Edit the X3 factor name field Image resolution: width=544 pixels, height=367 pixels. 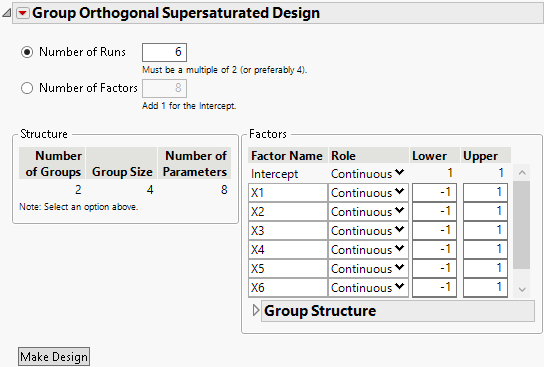(x=288, y=231)
